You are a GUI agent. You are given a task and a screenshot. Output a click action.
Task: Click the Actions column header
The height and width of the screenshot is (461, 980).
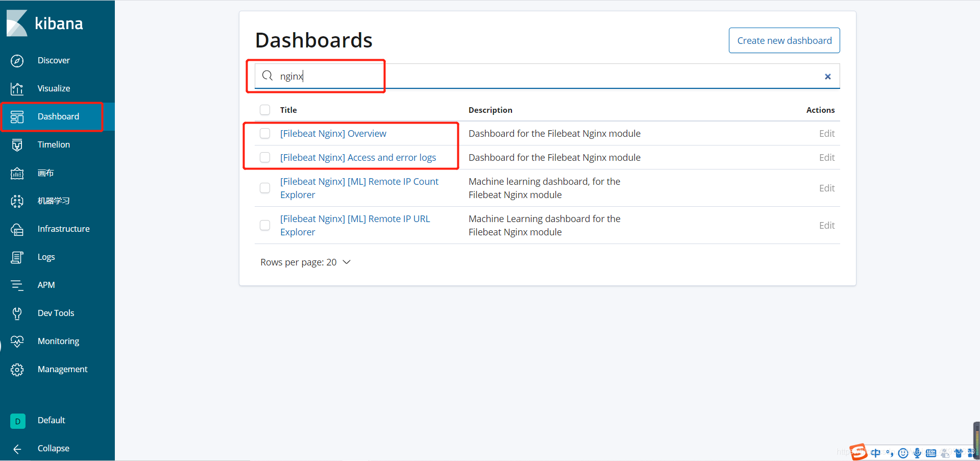pos(820,110)
